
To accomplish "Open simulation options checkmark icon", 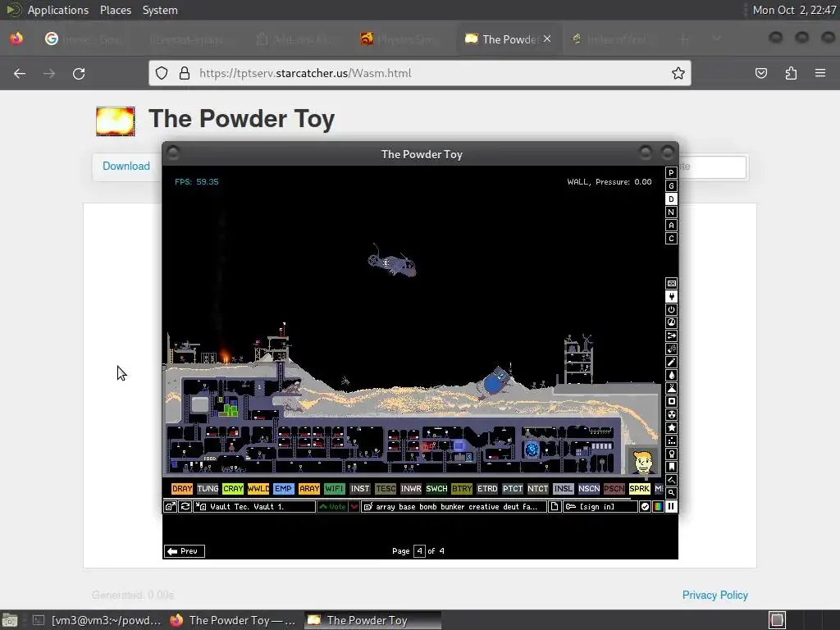I will (x=645, y=506).
